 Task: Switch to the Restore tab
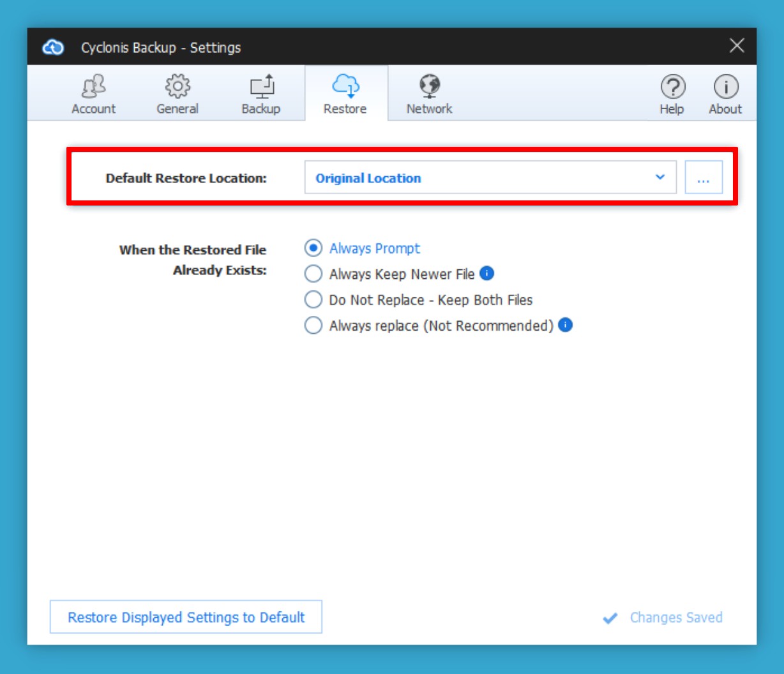click(x=345, y=94)
